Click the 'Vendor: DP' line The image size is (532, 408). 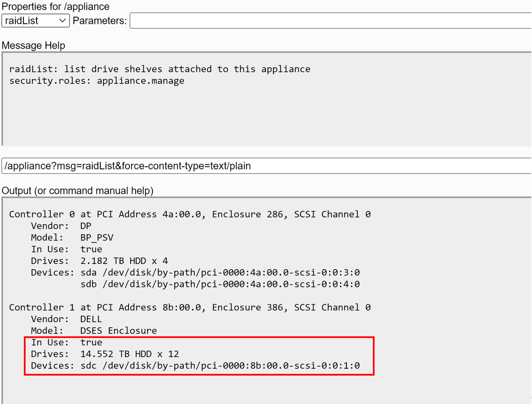pos(61,226)
